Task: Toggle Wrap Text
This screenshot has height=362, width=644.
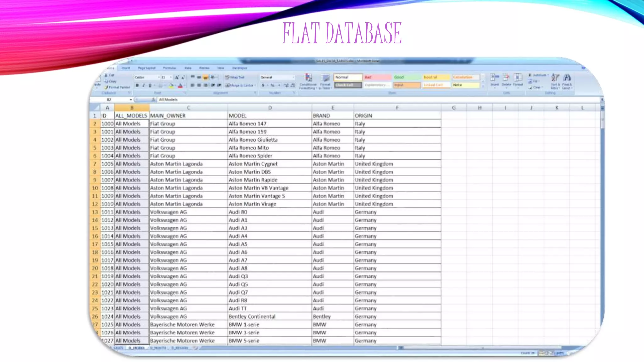Action: coord(235,77)
